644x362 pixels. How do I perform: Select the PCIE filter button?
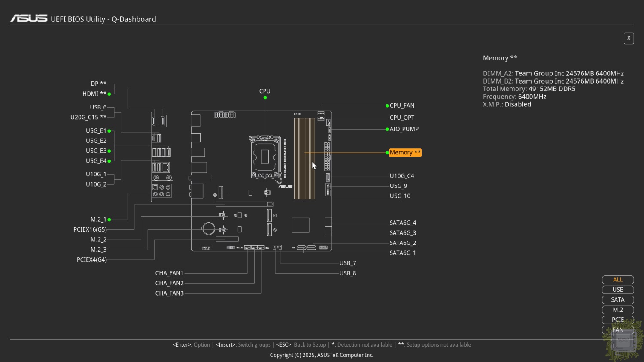618,320
